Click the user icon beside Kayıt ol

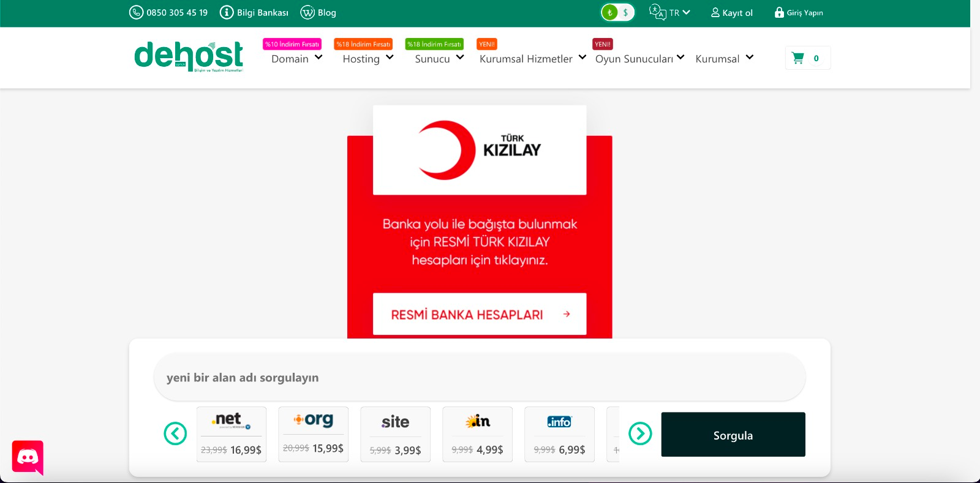(715, 12)
